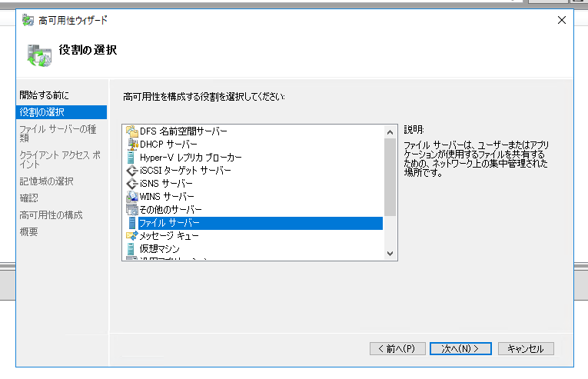
Task: Click the iSCSI ターゲット サーバー icon
Action: (x=131, y=171)
